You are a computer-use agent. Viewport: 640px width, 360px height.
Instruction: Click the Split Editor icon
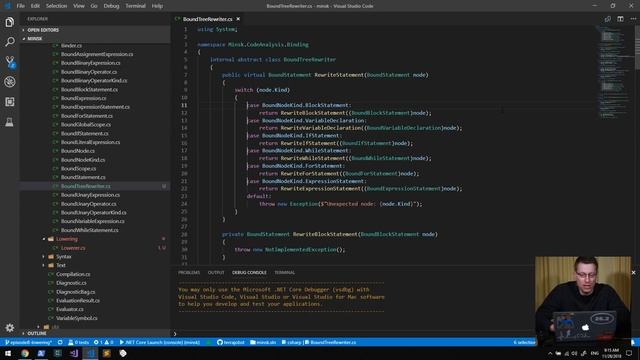pos(620,19)
